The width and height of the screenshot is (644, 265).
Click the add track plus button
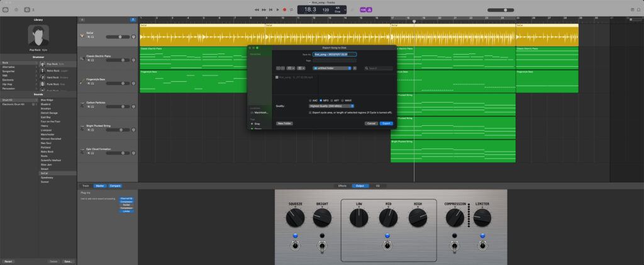[82, 20]
